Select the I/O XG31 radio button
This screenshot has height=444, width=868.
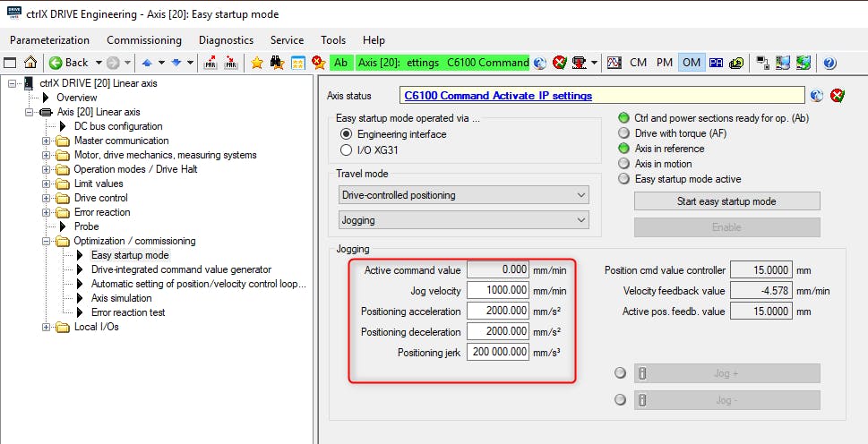click(346, 149)
